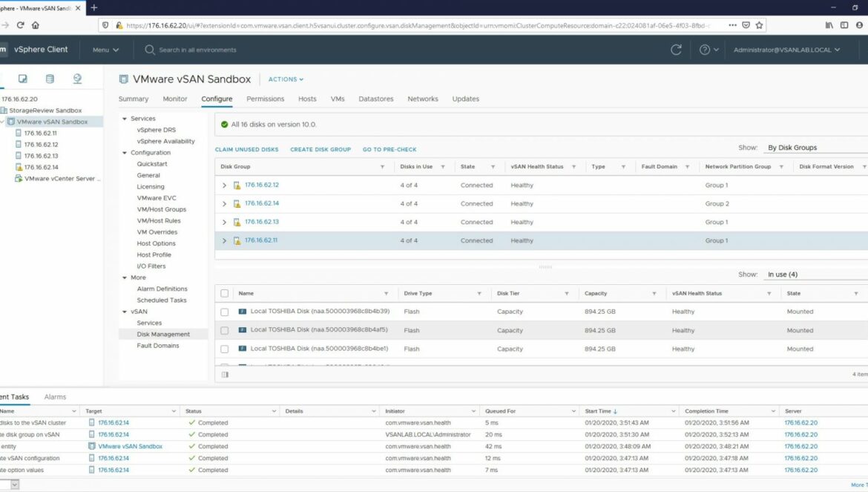Select all disks header checkbox

point(224,293)
